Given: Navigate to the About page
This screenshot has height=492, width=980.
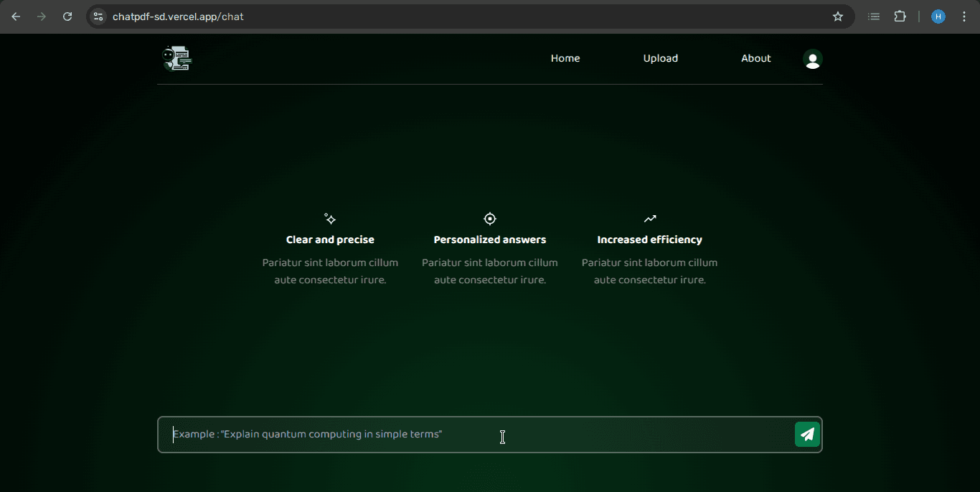Looking at the screenshot, I should click(x=755, y=59).
